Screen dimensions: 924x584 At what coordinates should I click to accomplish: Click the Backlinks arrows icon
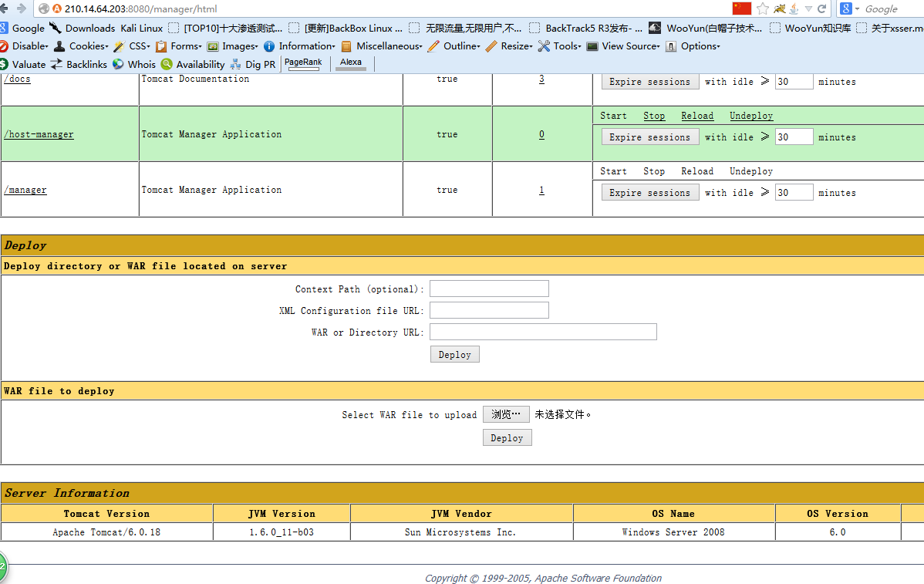56,64
